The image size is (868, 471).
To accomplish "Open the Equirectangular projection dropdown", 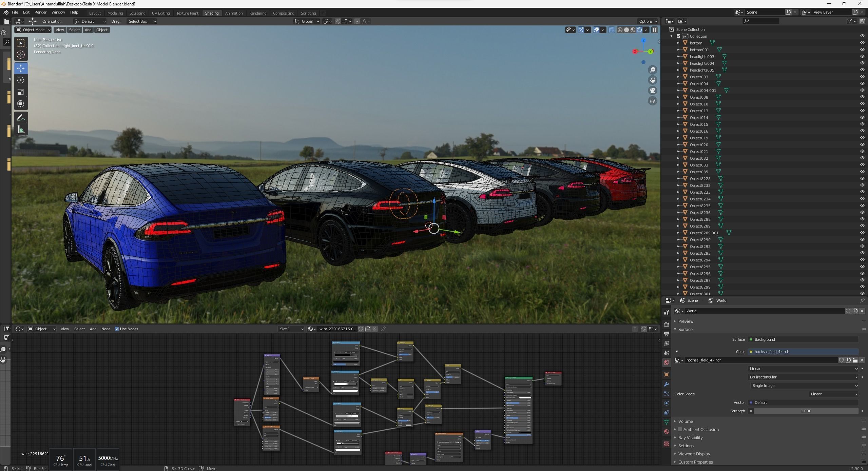I will (803, 377).
